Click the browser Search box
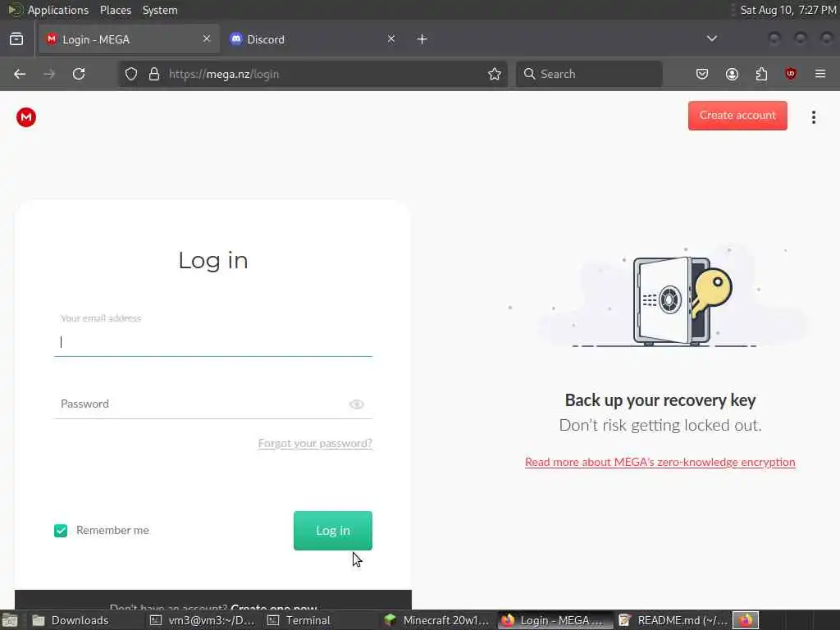840x630 pixels. click(589, 74)
